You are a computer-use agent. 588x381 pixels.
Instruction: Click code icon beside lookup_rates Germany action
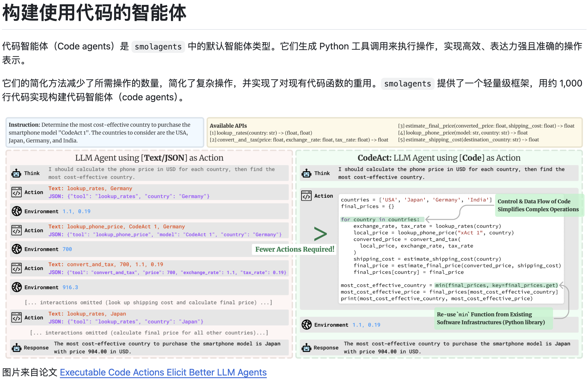16,192
